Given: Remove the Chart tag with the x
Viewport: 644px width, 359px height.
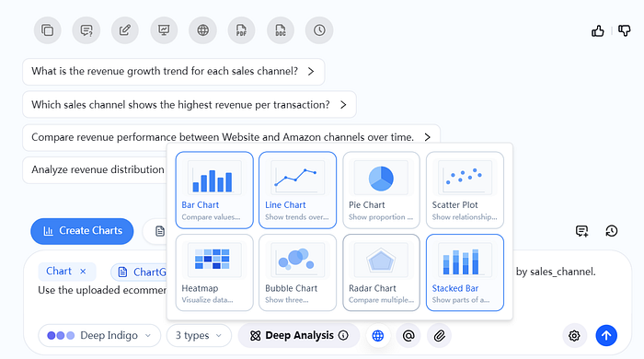Looking at the screenshot, I should click(x=83, y=272).
